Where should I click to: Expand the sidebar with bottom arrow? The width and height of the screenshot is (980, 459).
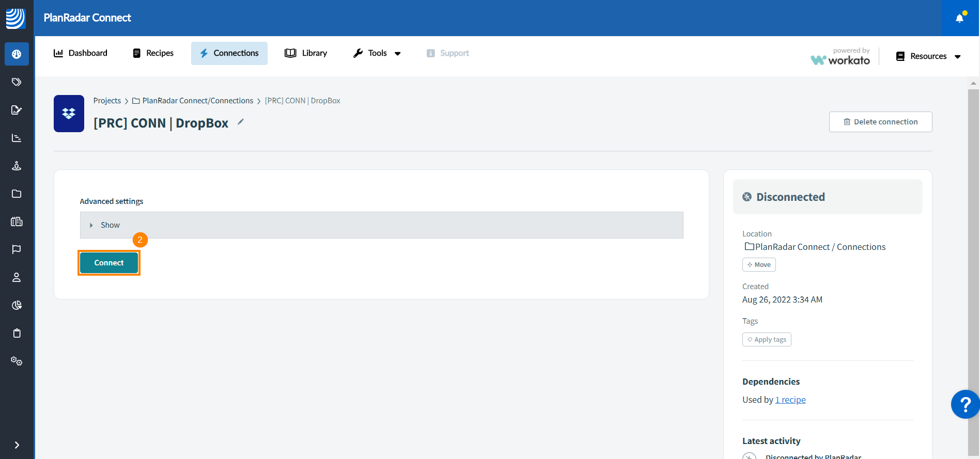click(17, 445)
